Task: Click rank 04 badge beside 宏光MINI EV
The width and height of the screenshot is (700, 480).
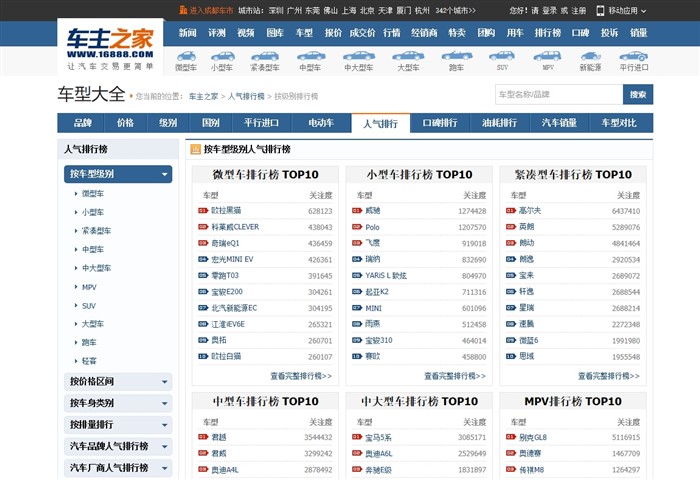Action: coord(203,259)
